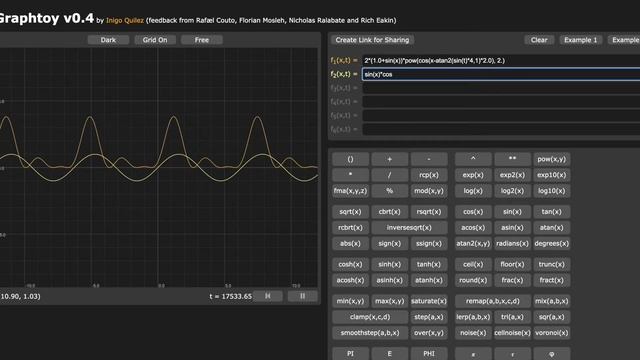Insert tan(x) function
Screen dimensions: 640x360
[551, 212]
